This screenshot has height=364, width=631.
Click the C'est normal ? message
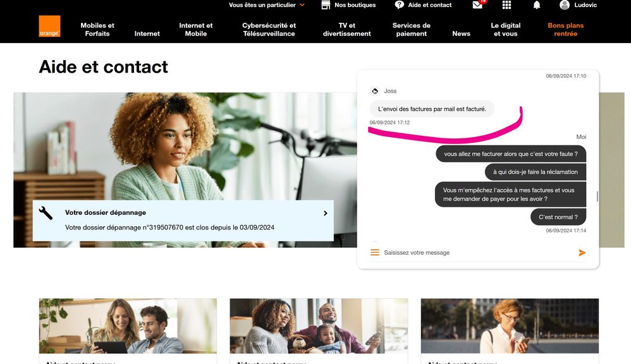click(558, 217)
